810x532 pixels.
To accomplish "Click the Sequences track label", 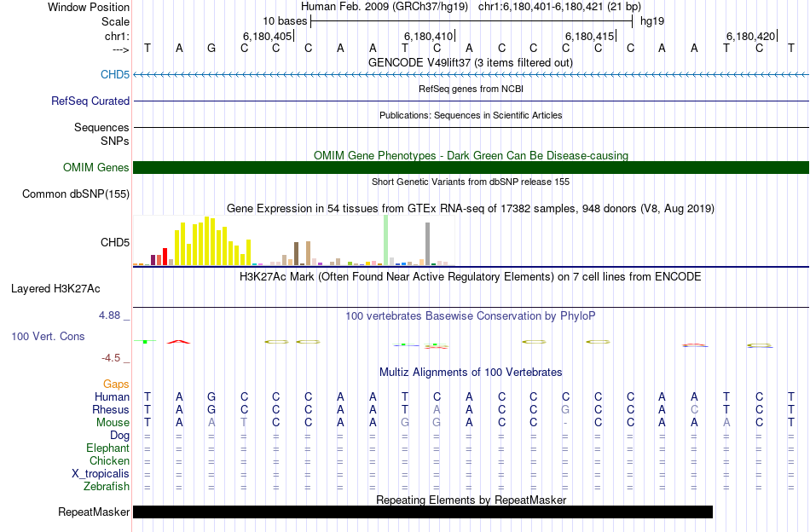I will coord(101,127).
